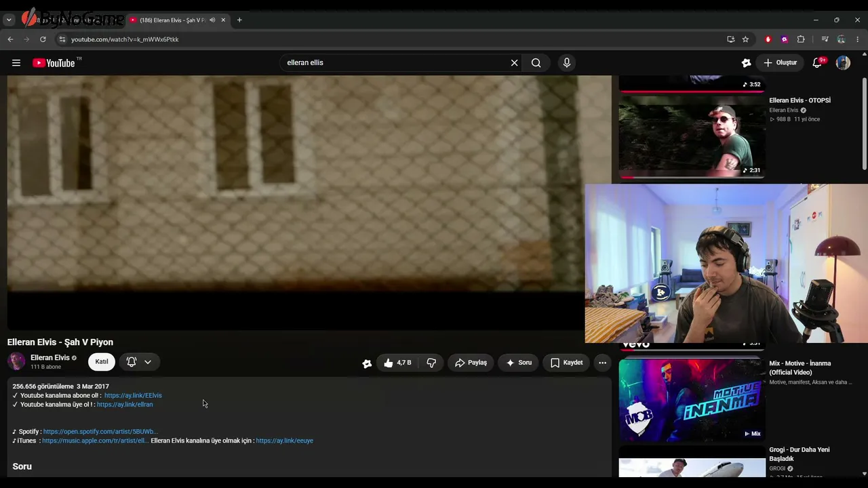Close the Elleran Elvis tab
Viewport: 868px width, 488px height.
(x=223, y=20)
